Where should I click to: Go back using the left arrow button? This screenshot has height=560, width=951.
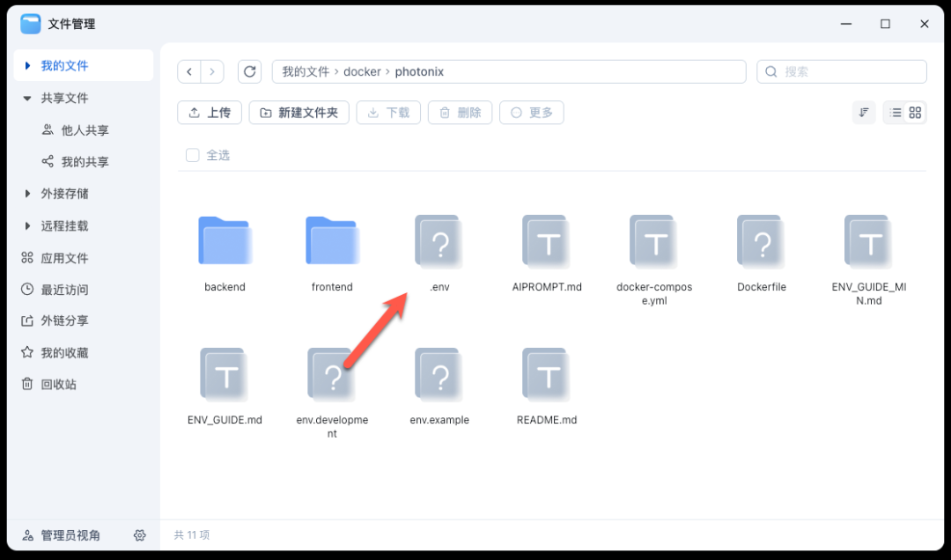pyautogui.click(x=189, y=71)
